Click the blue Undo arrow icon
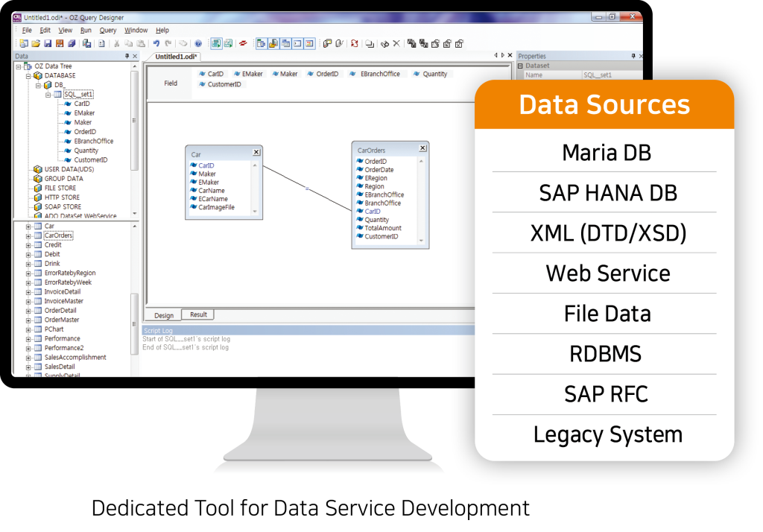The height and width of the screenshot is (532, 763). (156, 43)
